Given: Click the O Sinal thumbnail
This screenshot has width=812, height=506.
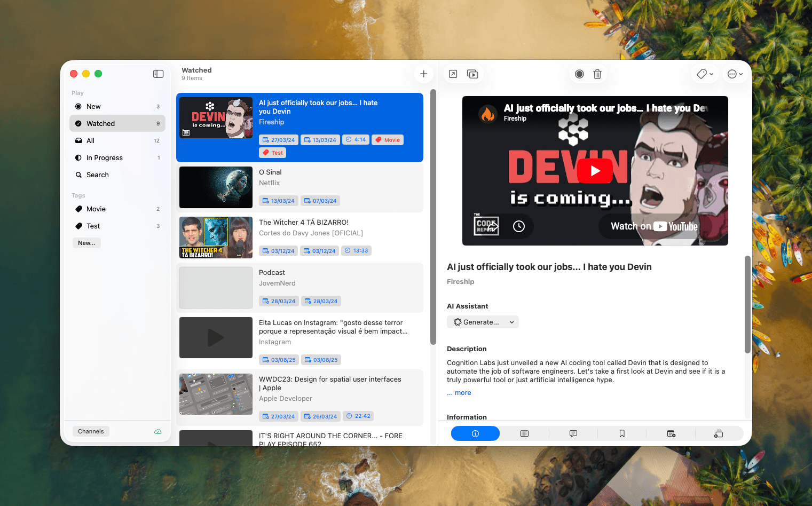Looking at the screenshot, I should pos(216,187).
